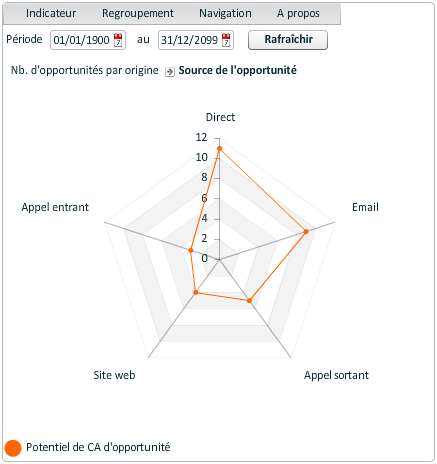Viewport: 437px width, 464px height.
Task: Click the Appel entrant data point
Action: [x=191, y=250]
